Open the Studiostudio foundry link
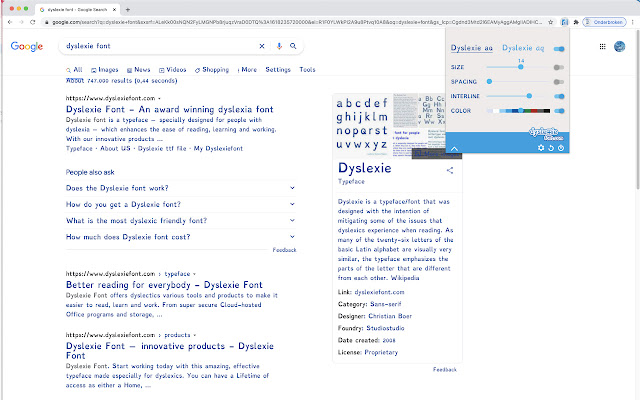 [x=385, y=328]
